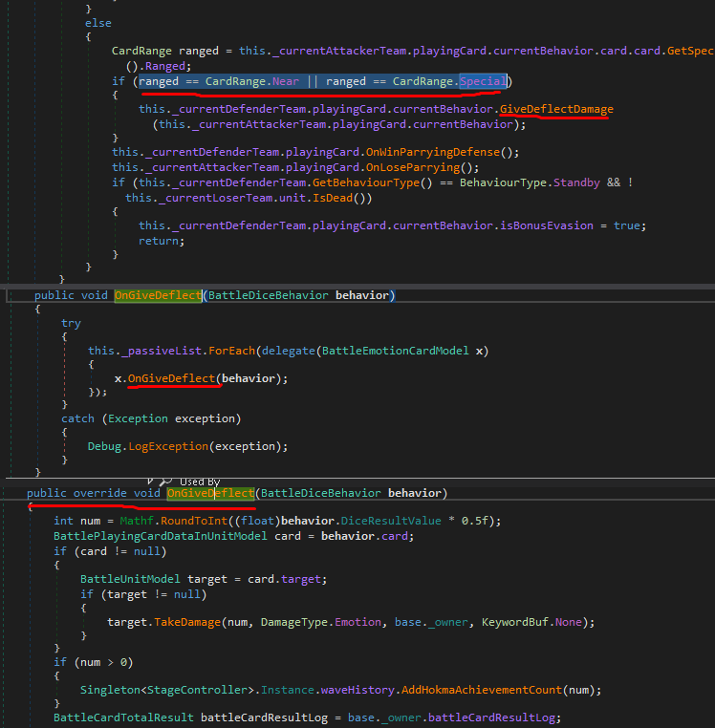Click OnGiveDeflect in the public void declaration
Screen dimensions: 715x728
[x=158, y=296]
